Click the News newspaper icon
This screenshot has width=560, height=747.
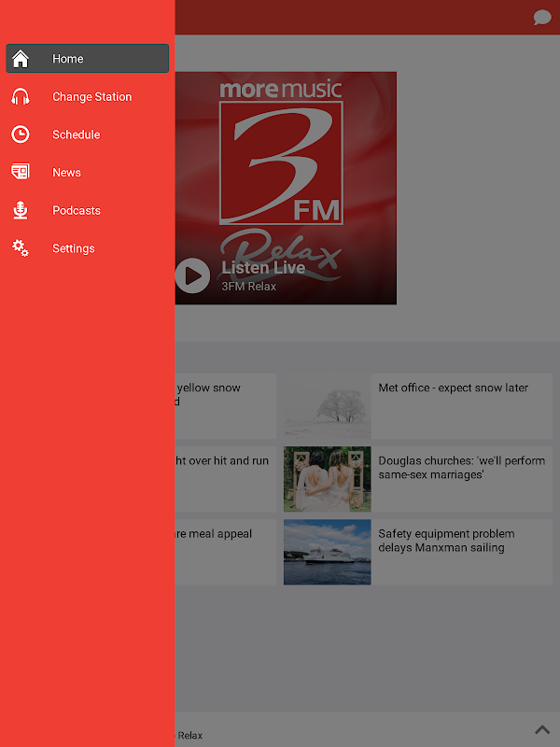click(21, 172)
